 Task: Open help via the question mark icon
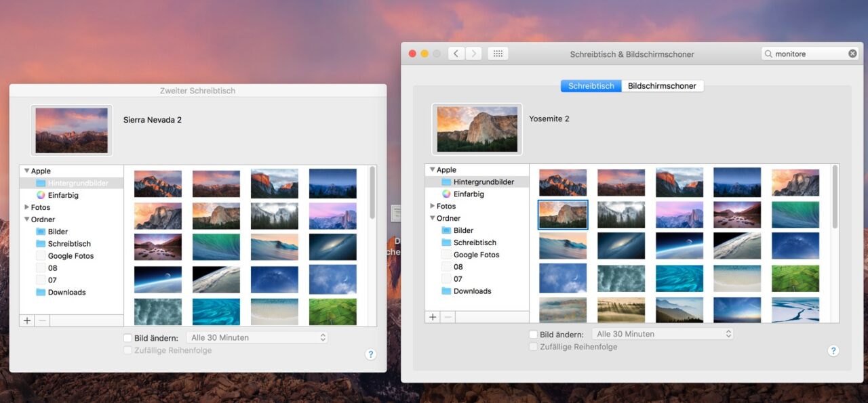coord(833,351)
